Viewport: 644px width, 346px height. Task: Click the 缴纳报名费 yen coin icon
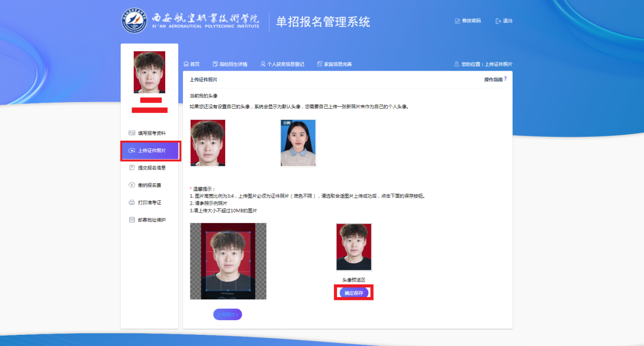pyautogui.click(x=132, y=185)
